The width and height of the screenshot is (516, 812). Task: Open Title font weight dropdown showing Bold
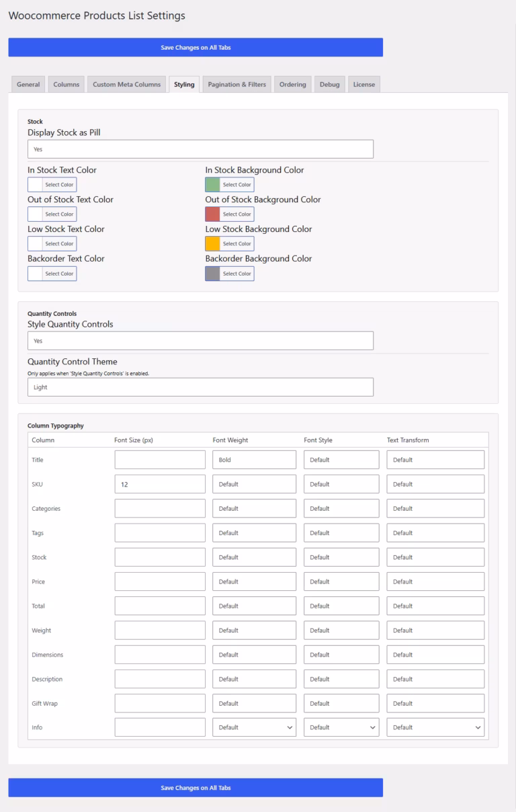pyautogui.click(x=255, y=460)
